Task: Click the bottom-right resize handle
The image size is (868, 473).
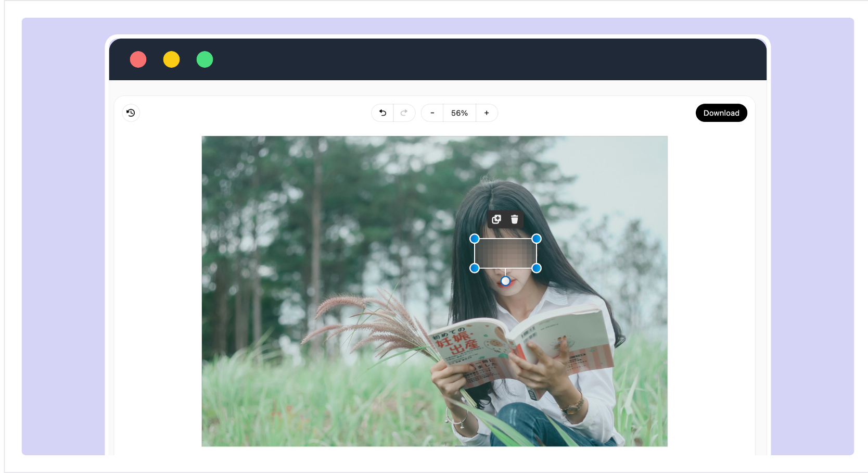Action: click(537, 268)
